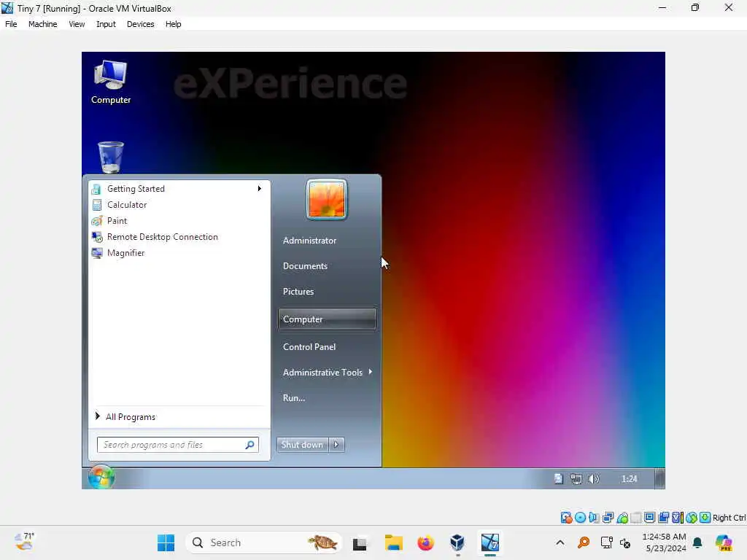Viewport: 747px width, 560px height.
Task: Click the Copilot preview icon in tray
Action: click(724, 542)
